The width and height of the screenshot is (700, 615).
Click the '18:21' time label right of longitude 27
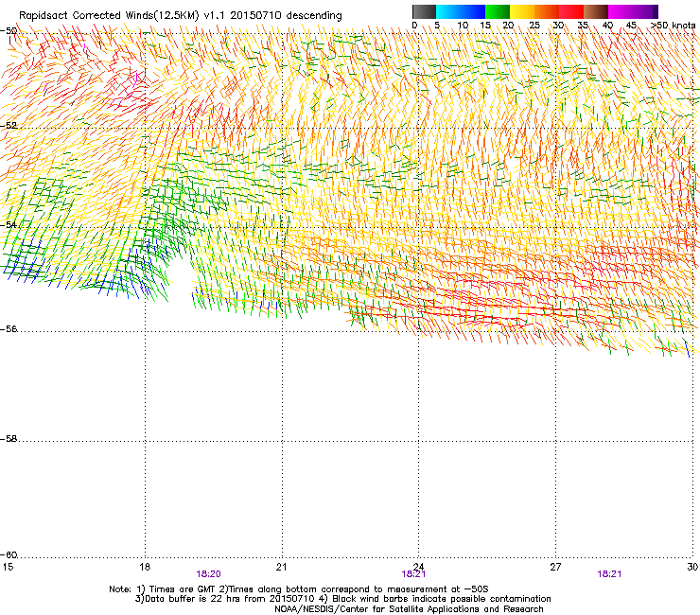click(x=609, y=574)
